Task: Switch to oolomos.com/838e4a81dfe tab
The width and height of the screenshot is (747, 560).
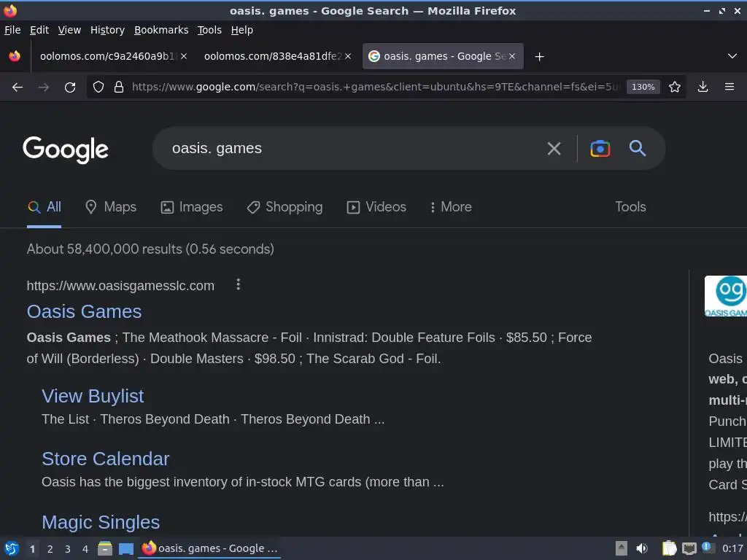Action: 271,56
